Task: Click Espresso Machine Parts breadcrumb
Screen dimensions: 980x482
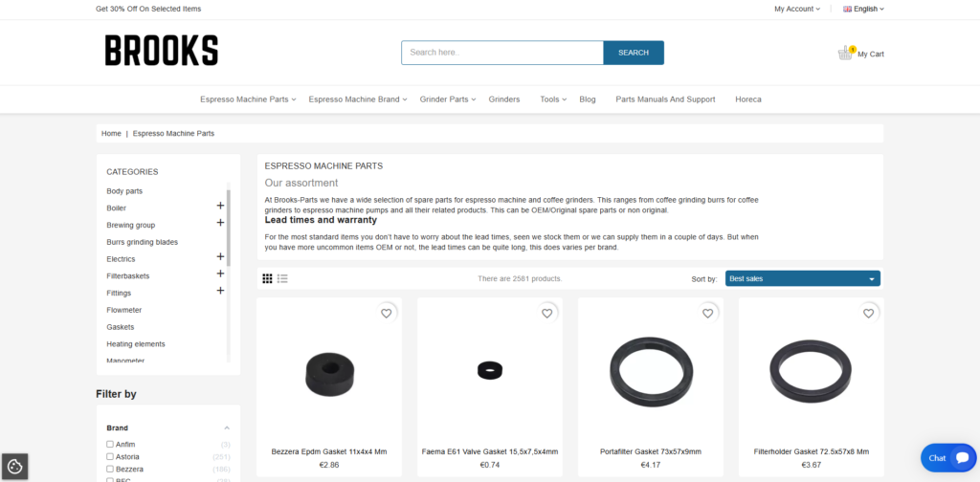Action: pos(174,134)
